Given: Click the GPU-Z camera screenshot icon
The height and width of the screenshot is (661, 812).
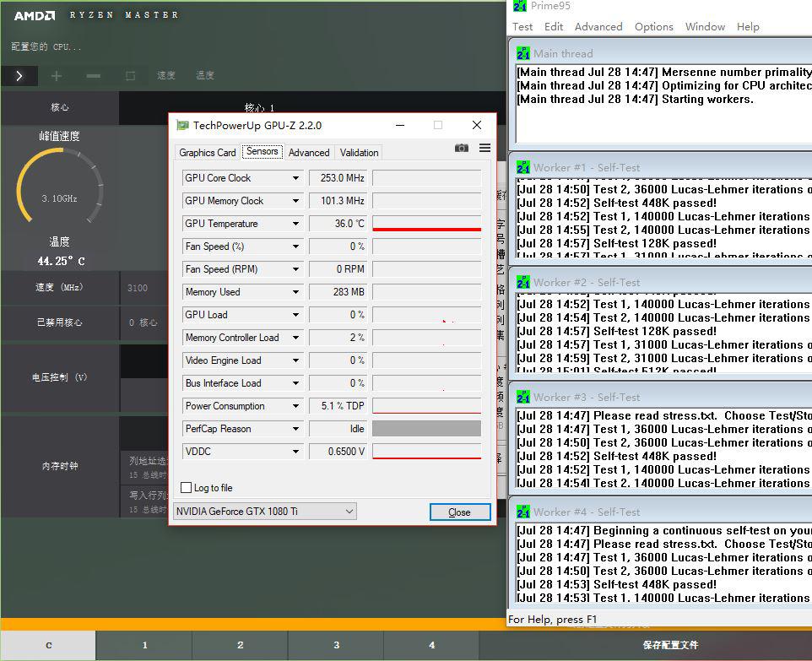Looking at the screenshot, I should [x=461, y=148].
